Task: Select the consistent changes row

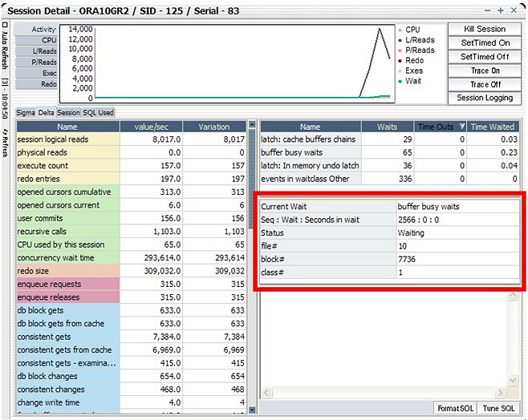Action: [132, 390]
